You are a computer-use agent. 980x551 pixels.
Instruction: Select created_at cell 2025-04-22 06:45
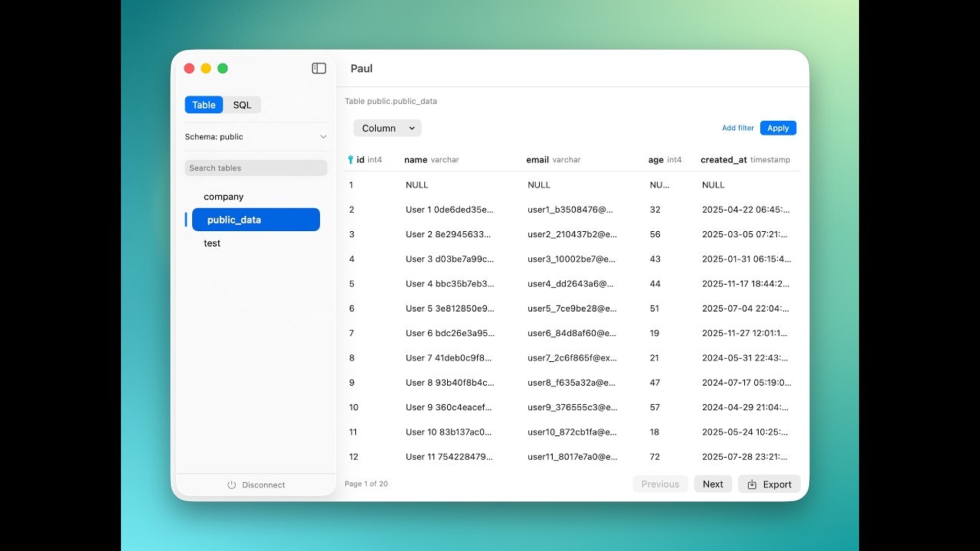point(746,210)
